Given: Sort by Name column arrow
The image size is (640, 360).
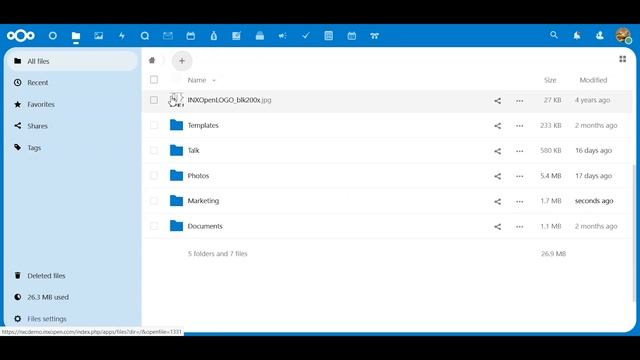Looking at the screenshot, I should [214, 80].
